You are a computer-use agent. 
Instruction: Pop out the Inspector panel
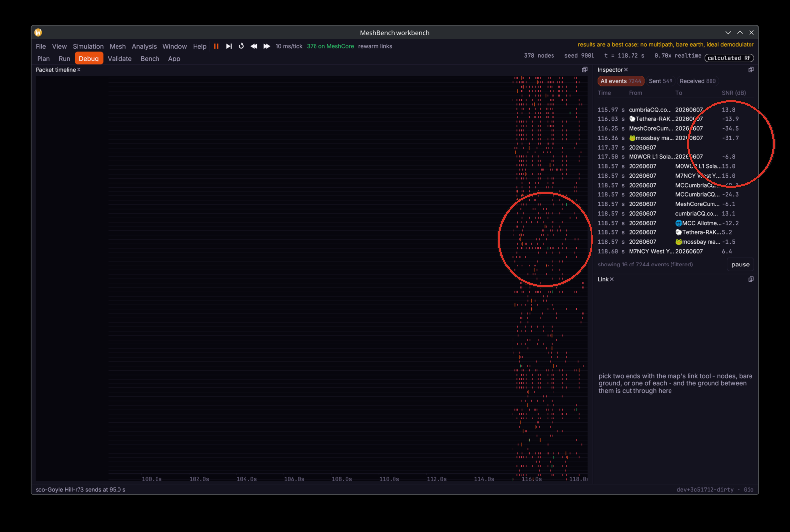pos(751,70)
